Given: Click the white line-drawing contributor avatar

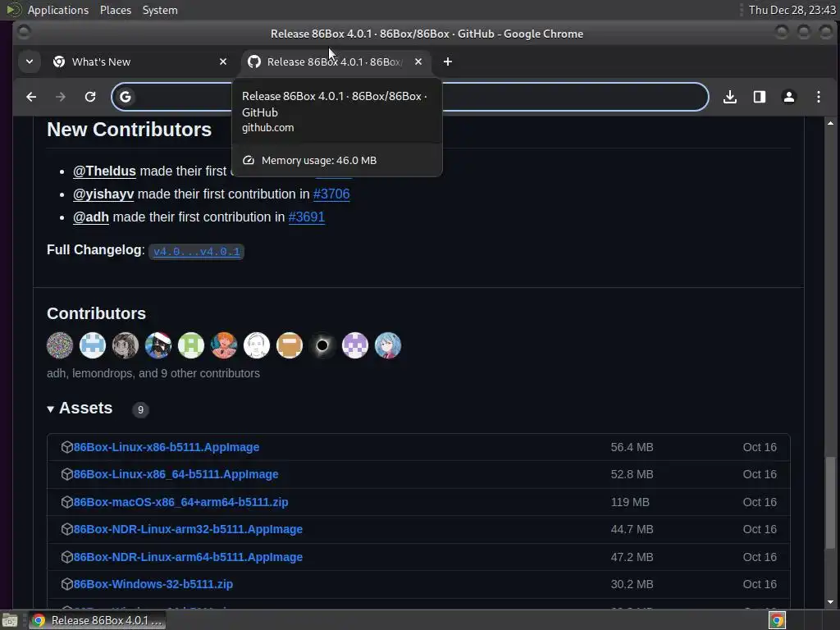Looking at the screenshot, I should (x=257, y=345).
